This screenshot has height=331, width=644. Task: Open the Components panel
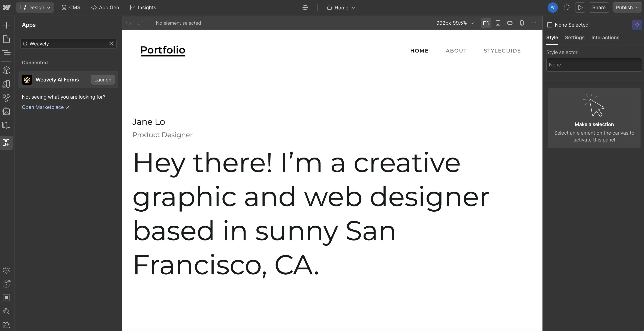coord(6,70)
